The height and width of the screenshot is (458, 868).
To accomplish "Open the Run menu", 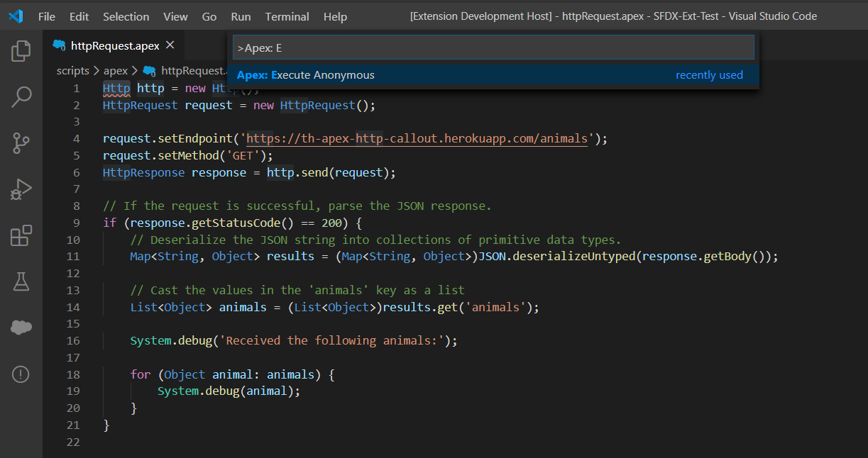I will tap(241, 16).
